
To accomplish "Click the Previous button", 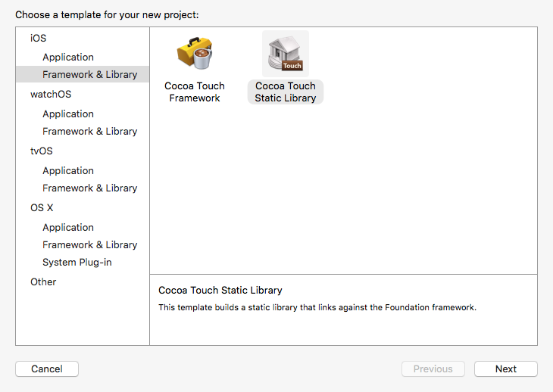I will pyautogui.click(x=433, y=369).
